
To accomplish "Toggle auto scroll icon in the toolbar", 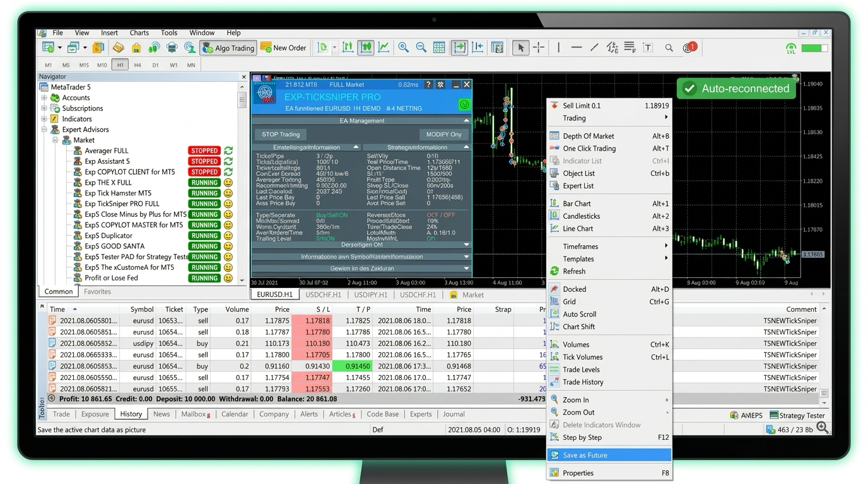I will pos(459,47).
